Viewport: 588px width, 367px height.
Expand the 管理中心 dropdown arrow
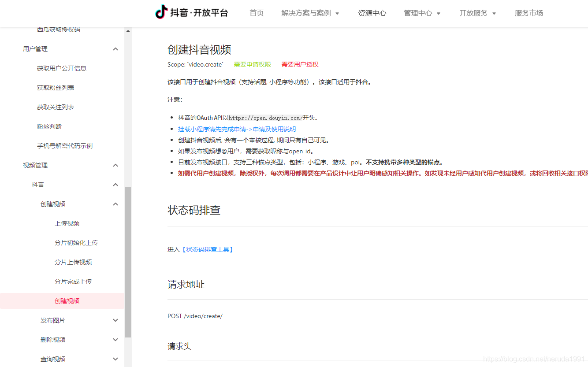[x=439, y=14]
